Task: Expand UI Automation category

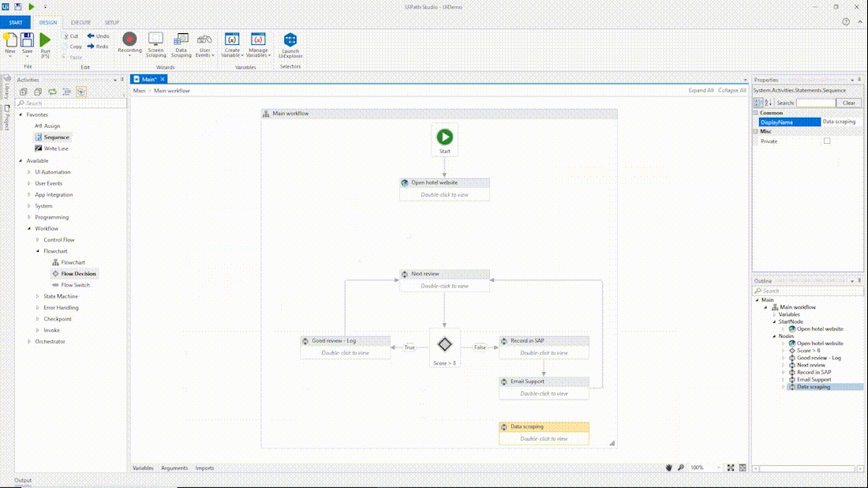Action: point(29,171)
